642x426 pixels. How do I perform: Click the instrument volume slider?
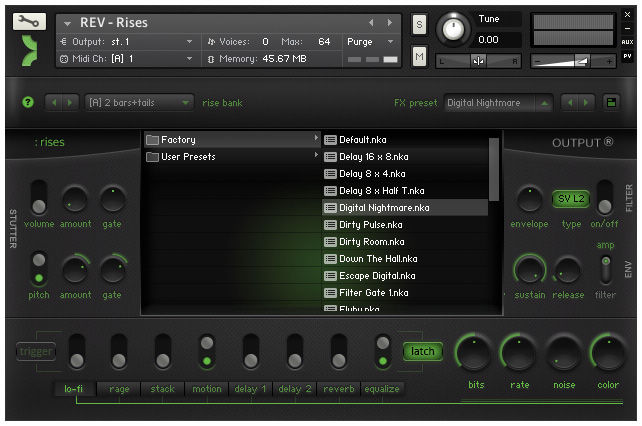tap(573, 61)
